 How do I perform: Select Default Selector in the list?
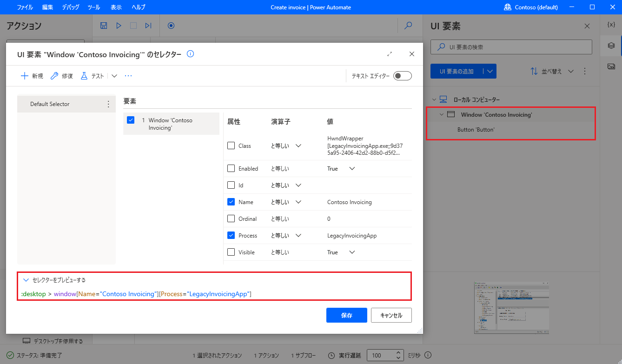pyautogui.click(x=66, y=104)
